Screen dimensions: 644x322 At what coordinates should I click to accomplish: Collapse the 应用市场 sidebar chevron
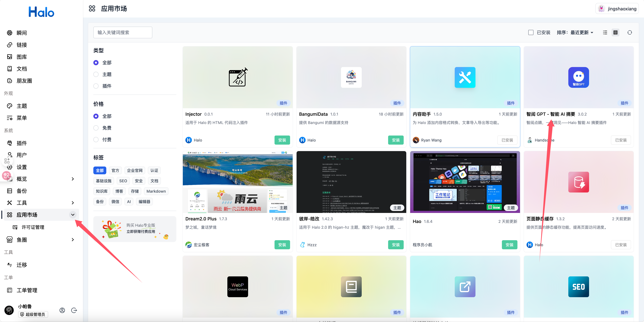click(x=73, y=215)
